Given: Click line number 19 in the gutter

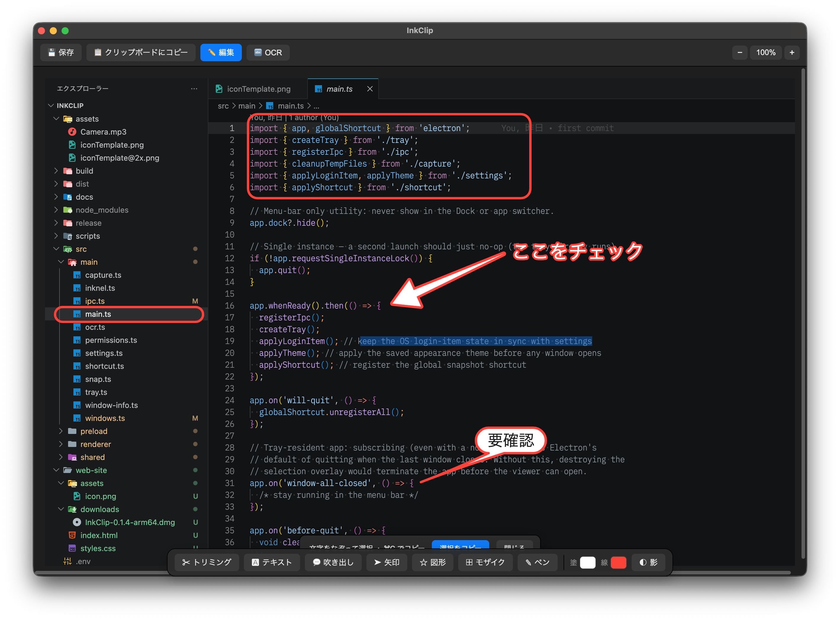Looking at the screenshot, I should click(x=229, y=341).
